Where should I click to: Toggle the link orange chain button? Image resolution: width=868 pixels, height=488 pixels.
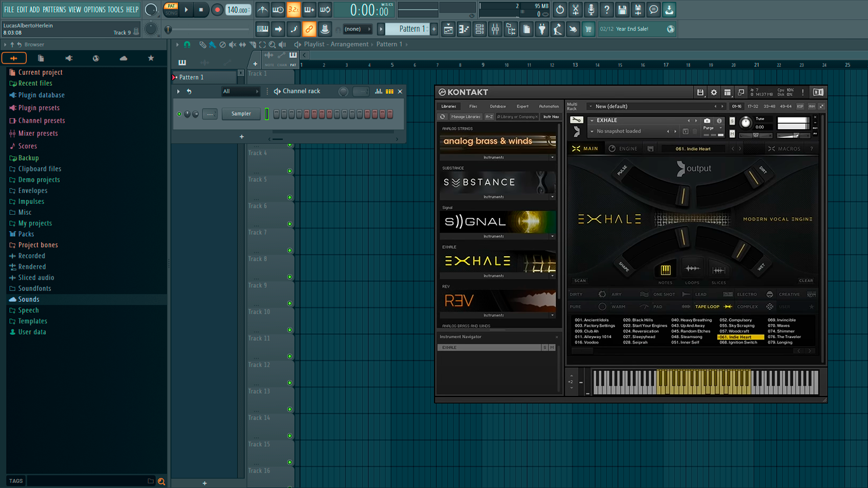[309, 29]
